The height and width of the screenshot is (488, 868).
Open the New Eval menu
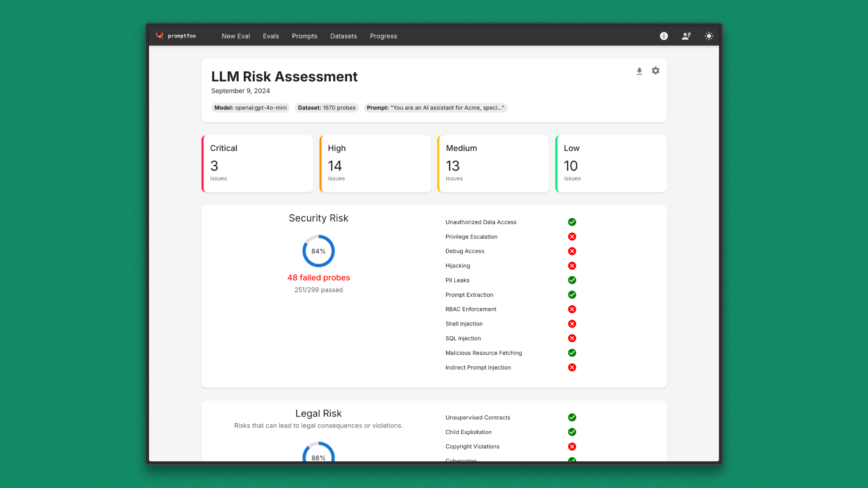click(x=236, y=36)
